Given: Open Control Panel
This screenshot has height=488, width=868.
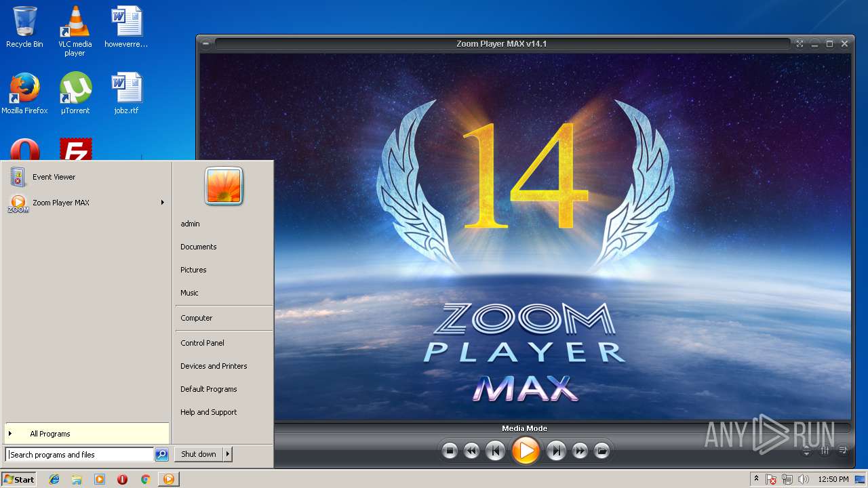Looking at the screenshot, I should click(x=202, y=343).
